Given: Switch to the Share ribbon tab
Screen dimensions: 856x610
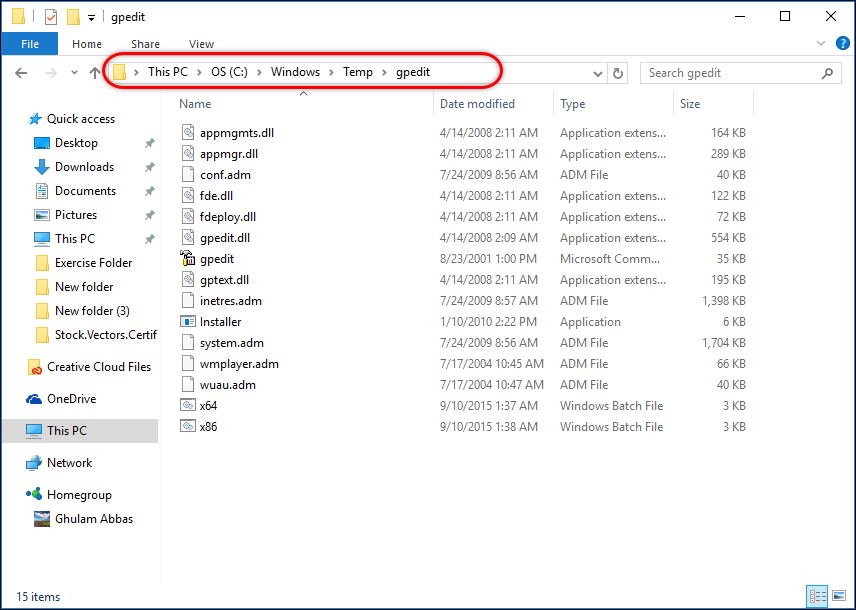Looking at the screenshot, I should 145,44.
